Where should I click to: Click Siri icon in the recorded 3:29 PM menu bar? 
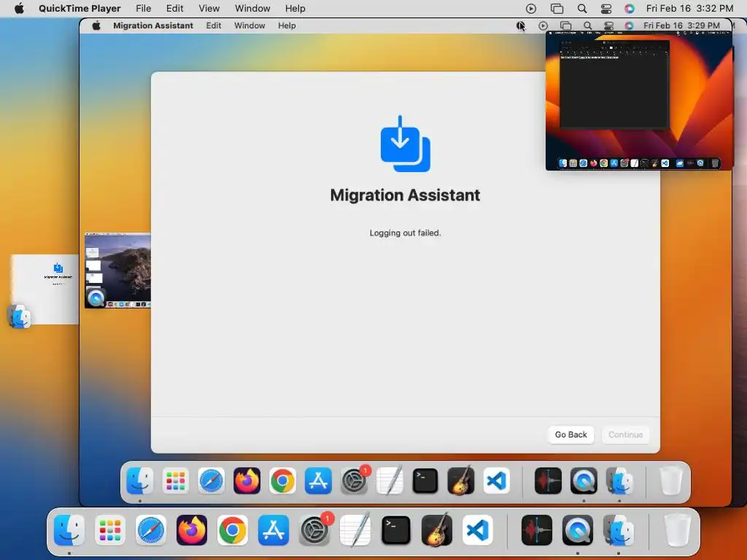[629, 26]
